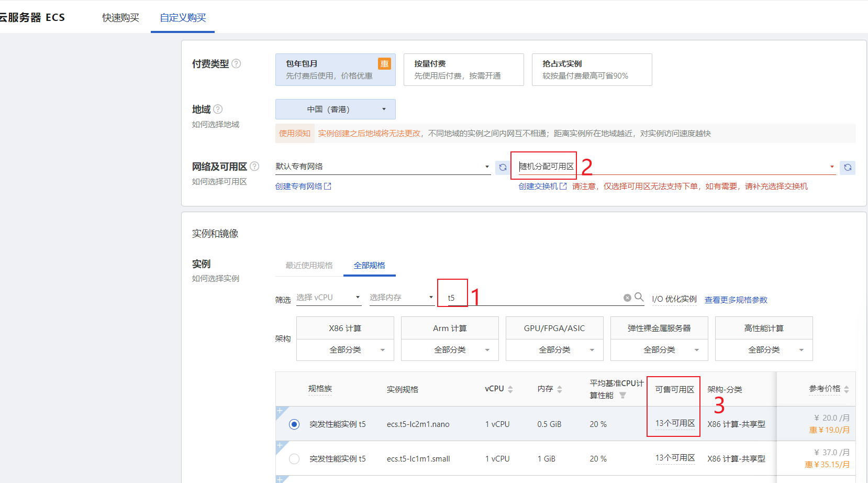Expand 全部分类 under GPU/FPGA/ASIC
The image size is (868, 483).
tap(554, 350)
